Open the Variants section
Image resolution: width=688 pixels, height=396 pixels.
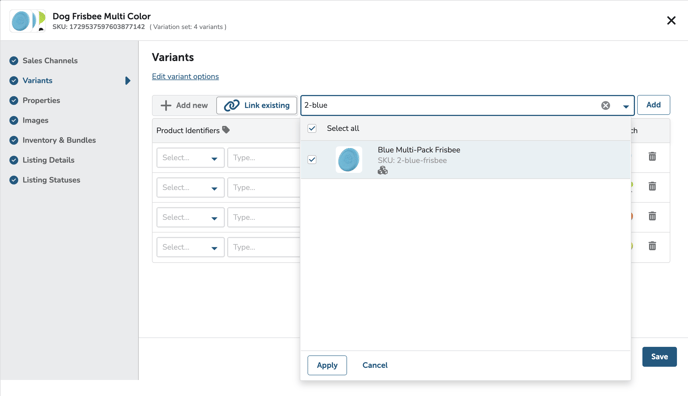click(37, 80)
